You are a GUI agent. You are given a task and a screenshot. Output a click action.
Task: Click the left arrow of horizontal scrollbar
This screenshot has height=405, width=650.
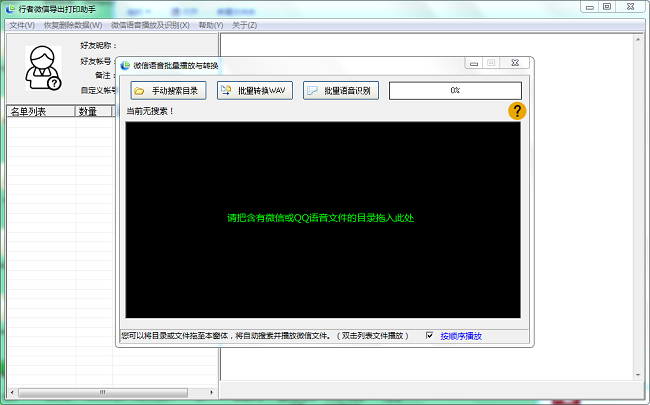point(12,392)
